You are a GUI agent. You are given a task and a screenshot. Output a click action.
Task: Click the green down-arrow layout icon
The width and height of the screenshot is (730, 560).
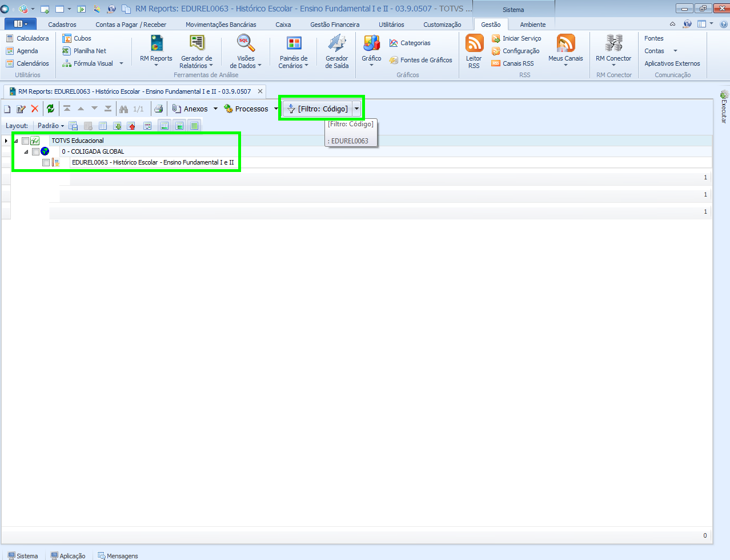[117, 126]
